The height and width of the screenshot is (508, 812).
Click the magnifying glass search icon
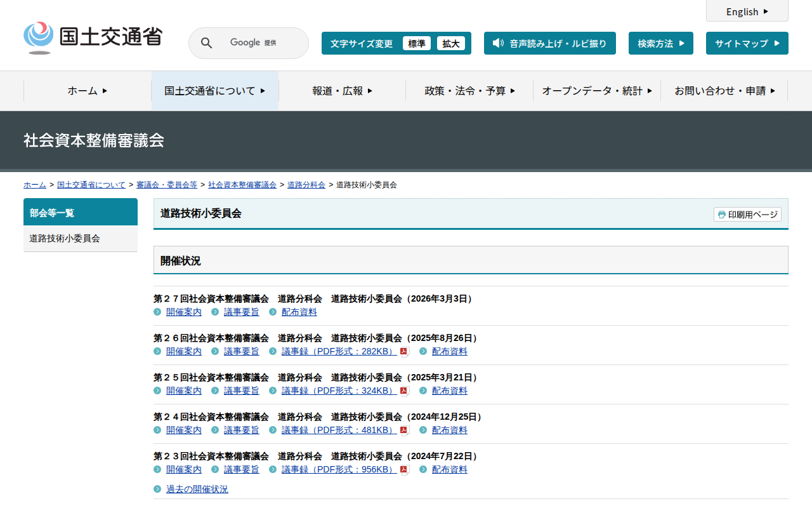pos(206,43)
